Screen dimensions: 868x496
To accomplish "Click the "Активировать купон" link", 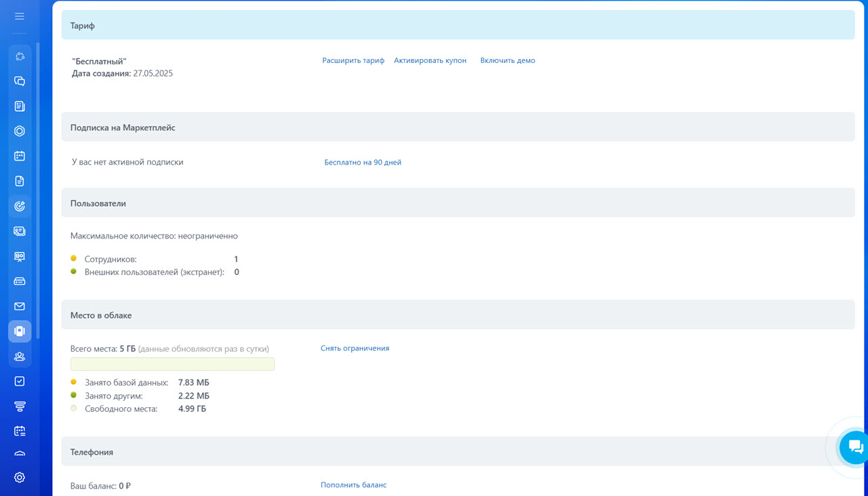I will 430,60.
